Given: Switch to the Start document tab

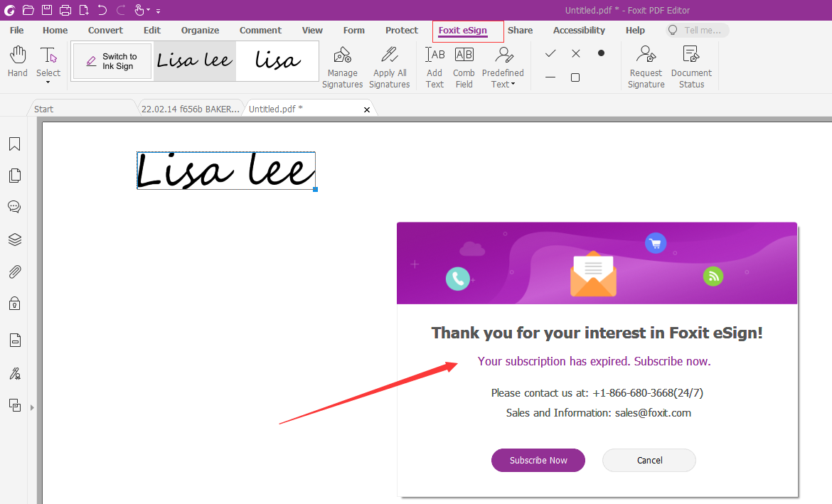Looking at the screenshot, I should click(x=82, y=109).
